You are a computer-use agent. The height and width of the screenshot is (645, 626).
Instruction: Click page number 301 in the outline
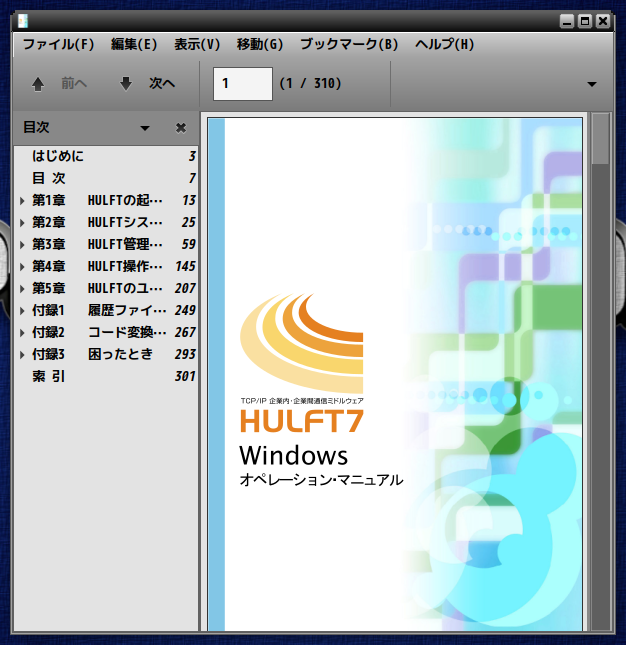(x=185, y=376)
